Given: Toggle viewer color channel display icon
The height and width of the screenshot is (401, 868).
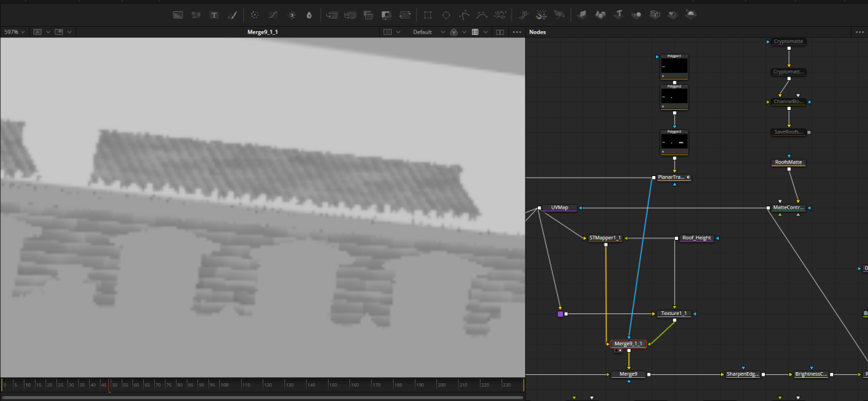Looking at the screenshot, I should (x=453, y=32).
